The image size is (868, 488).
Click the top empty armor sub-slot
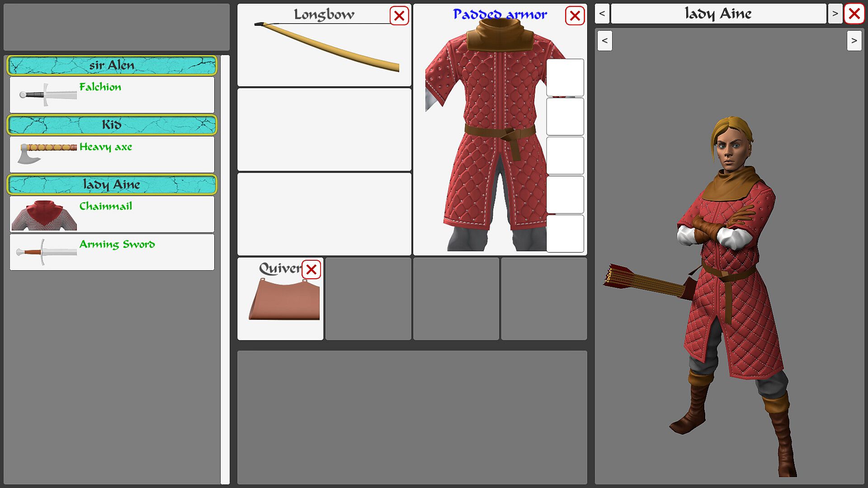click(565, 77)
